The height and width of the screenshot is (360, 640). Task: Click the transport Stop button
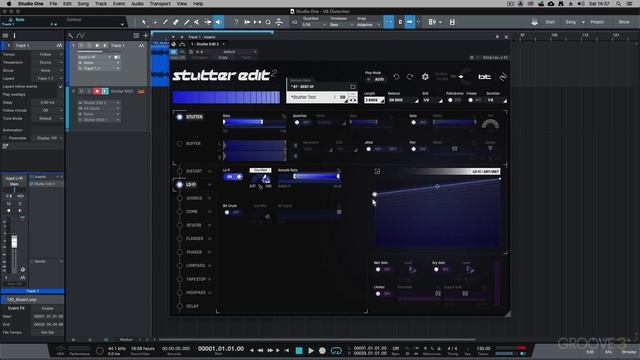click(299, 351)
